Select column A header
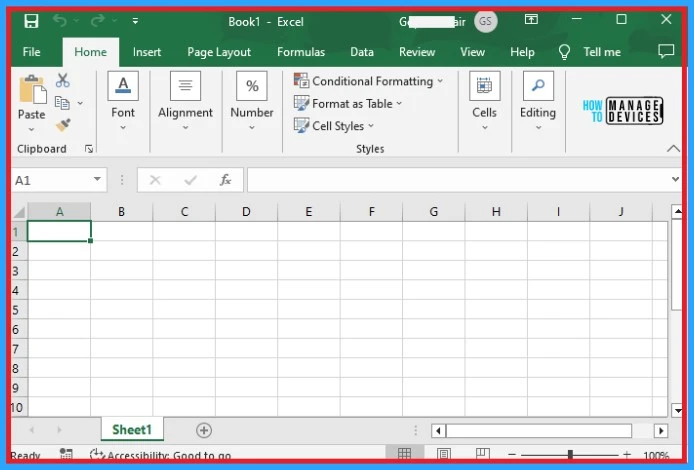 tap(59, 212)
